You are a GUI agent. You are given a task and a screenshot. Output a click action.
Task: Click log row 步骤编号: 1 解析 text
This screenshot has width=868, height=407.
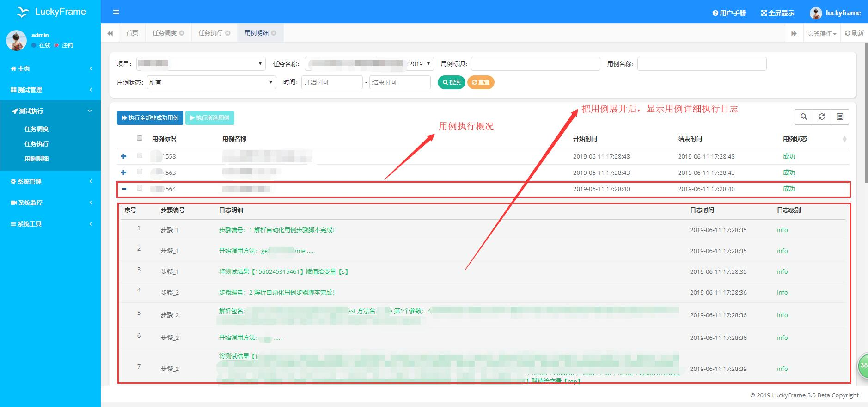[276, 230]
